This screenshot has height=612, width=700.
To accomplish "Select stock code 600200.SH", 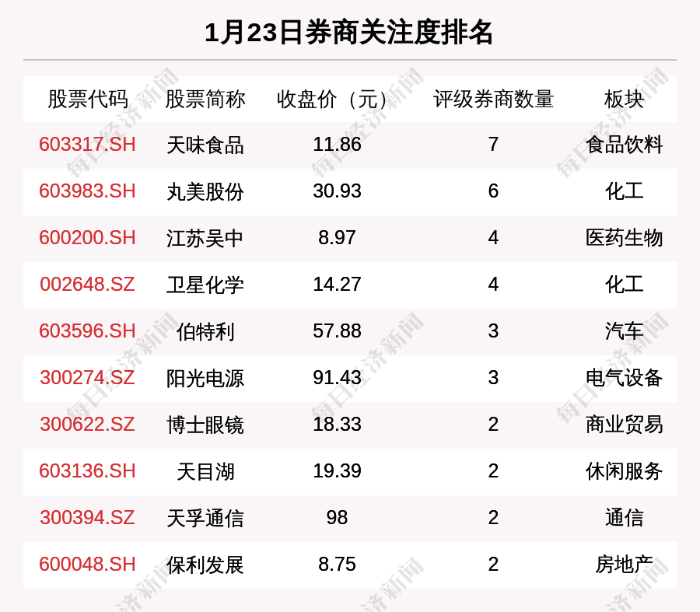I will (87, 237).
